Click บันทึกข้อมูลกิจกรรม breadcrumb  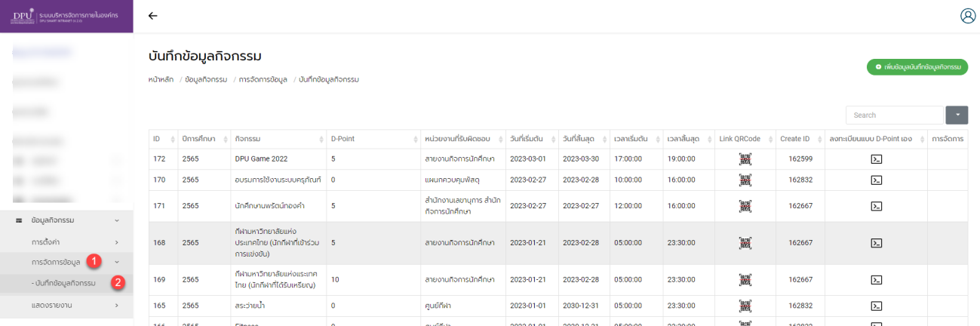(x=329, y=79)
